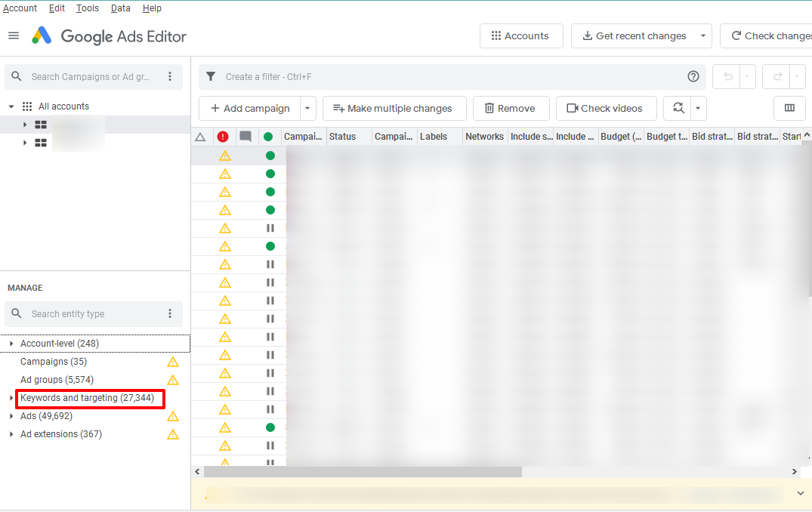Sort by the Networks column header

(x=484, y=137)
